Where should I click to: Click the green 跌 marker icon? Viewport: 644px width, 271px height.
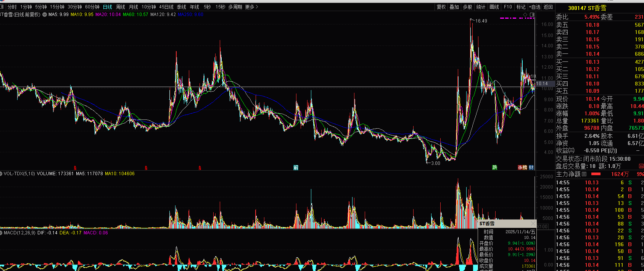tap(495, 168)
